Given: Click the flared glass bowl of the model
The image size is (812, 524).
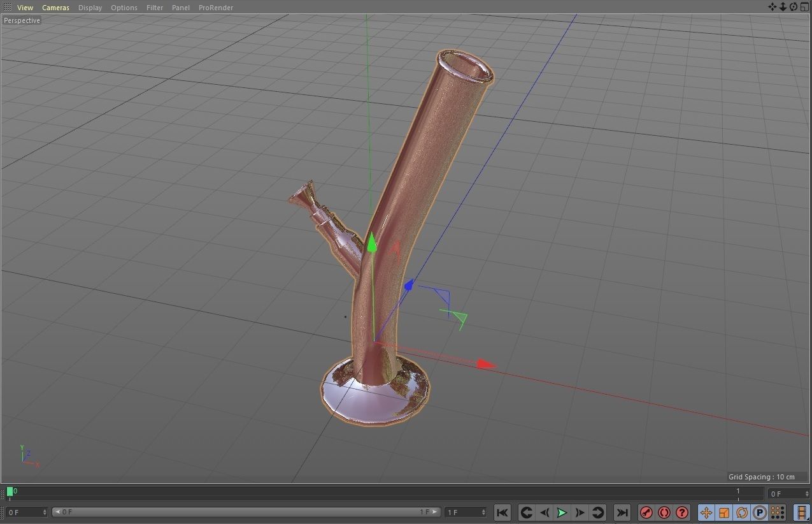Looking at the screenshot, I should tap(304, 194).
